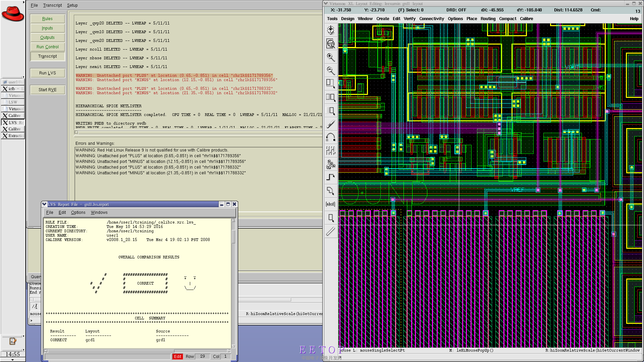Toggle the red Edit mode indicator
The width and height of the screenshot is (644, 362).
[x=177, y=356]
